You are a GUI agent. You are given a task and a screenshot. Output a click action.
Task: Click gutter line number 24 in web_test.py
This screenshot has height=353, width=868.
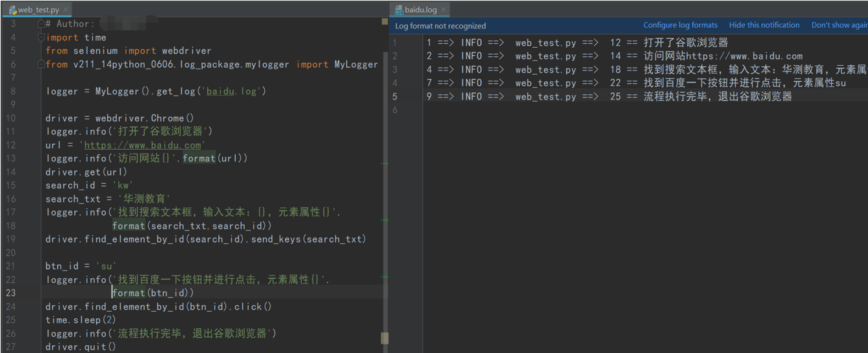[x=11, y=307]
